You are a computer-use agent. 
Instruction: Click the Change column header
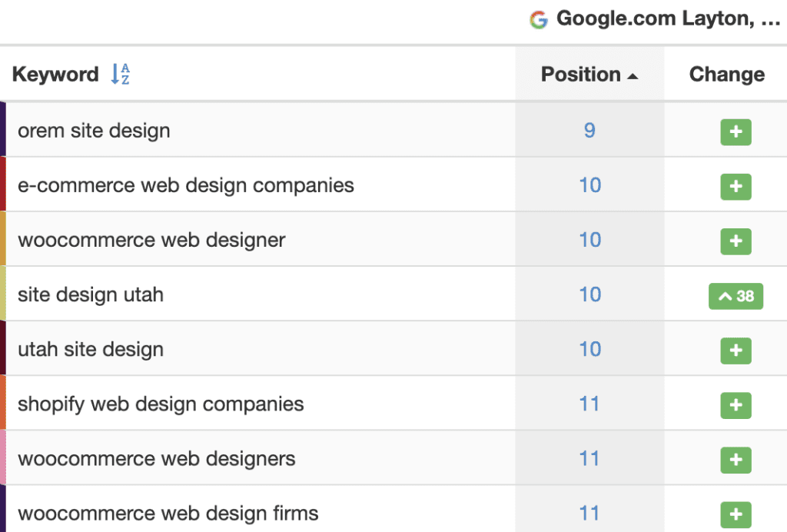pos(726,75)
